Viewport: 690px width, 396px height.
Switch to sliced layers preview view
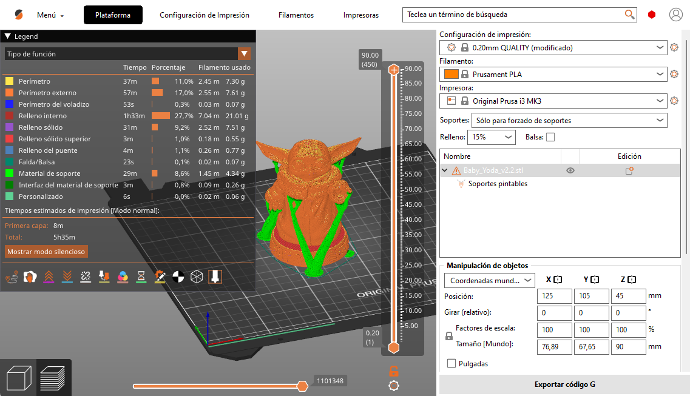[x=53, y=378]
